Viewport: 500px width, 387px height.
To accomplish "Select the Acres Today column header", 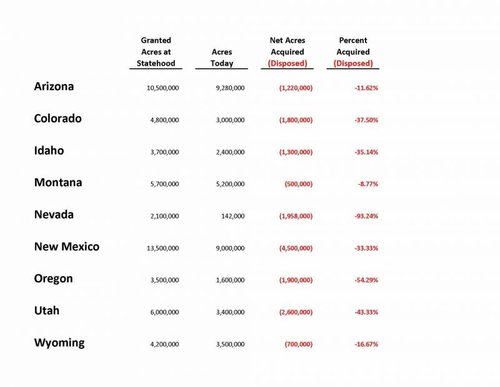I will coord(222,57).
